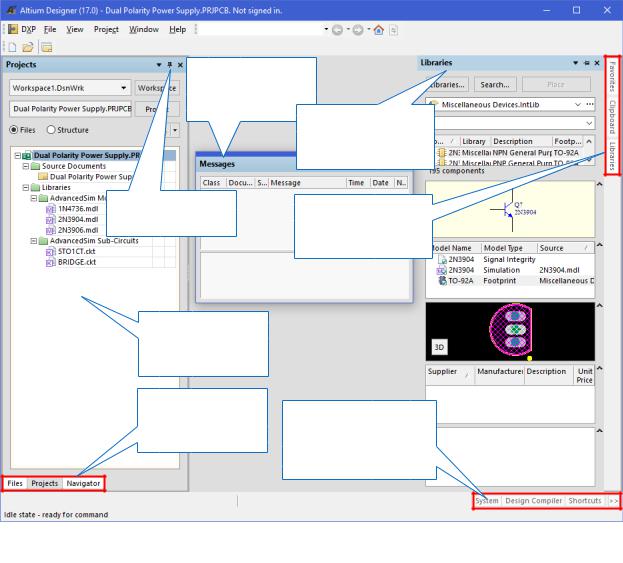The height and width of the screenshot is (563, 623).
Task: Click the Source Documents folder icon
Action: click(x=35, y=166)
